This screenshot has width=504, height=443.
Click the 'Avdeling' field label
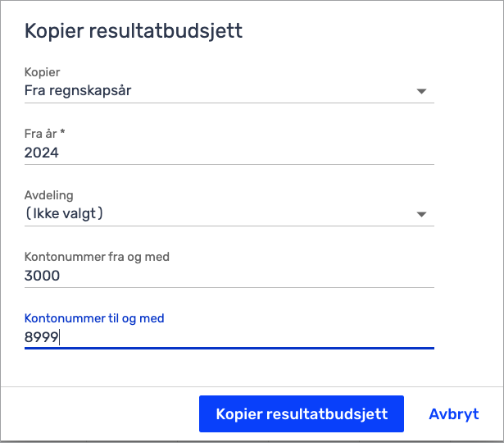(x=49, y=195)
